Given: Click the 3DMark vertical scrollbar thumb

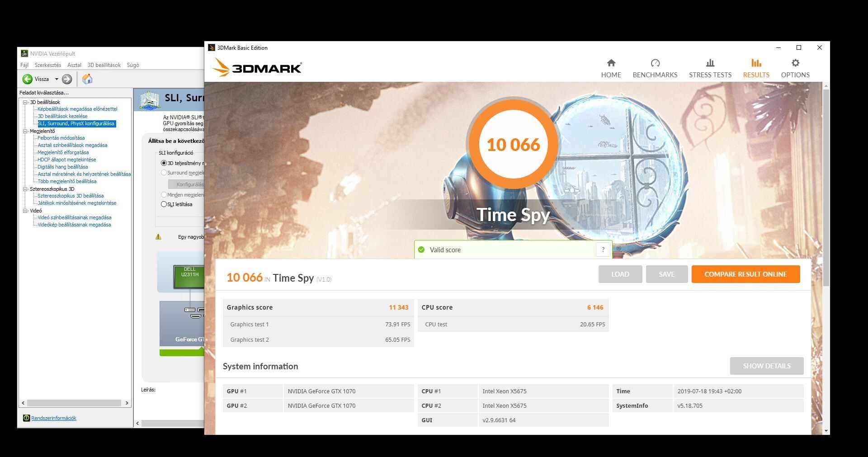Looking at the screenshot, I should 826,188.
